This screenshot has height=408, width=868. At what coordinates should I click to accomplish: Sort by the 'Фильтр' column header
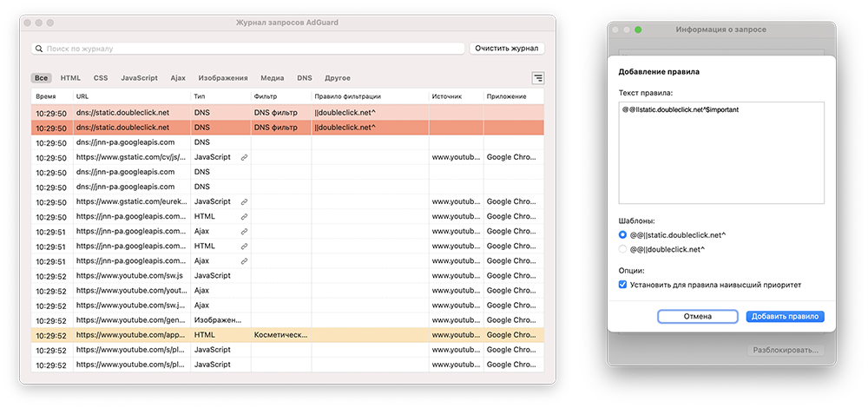[281, 96]
